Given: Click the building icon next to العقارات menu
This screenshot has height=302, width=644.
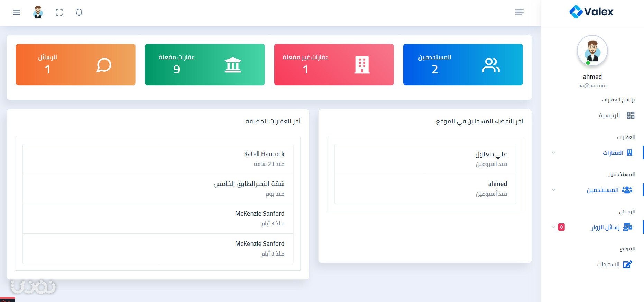Looking at the screenshot, I should 629,153.
